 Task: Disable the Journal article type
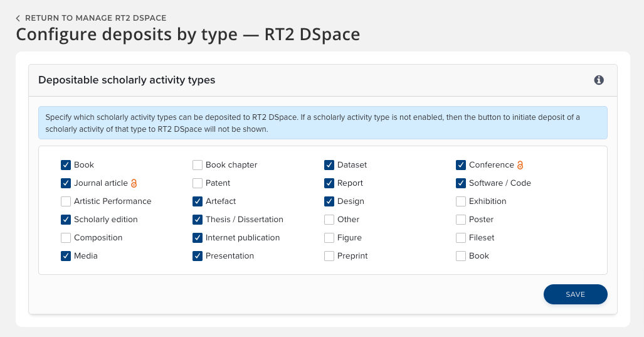click(x=66, y=183)
